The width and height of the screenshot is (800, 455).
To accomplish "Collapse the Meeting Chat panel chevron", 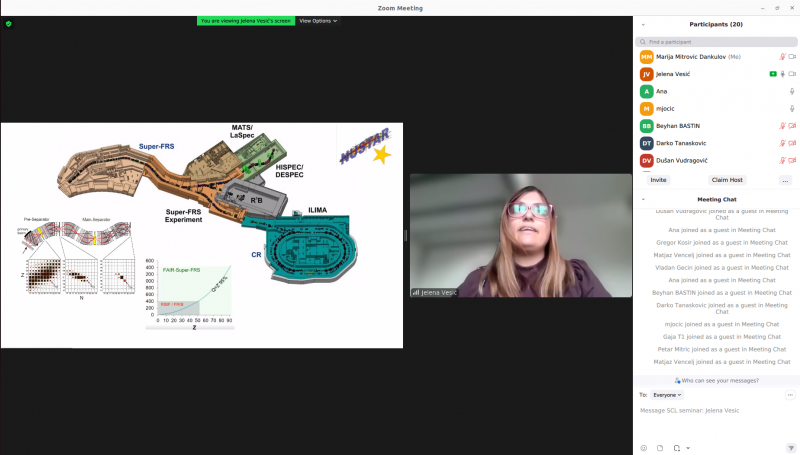I will pos(643,199).
